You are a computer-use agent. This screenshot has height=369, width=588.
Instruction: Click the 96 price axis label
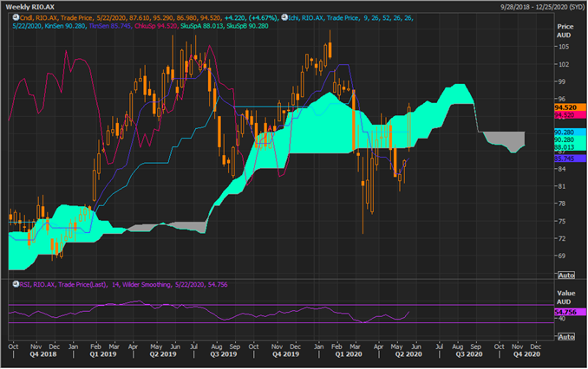click(x=562, y=99)
